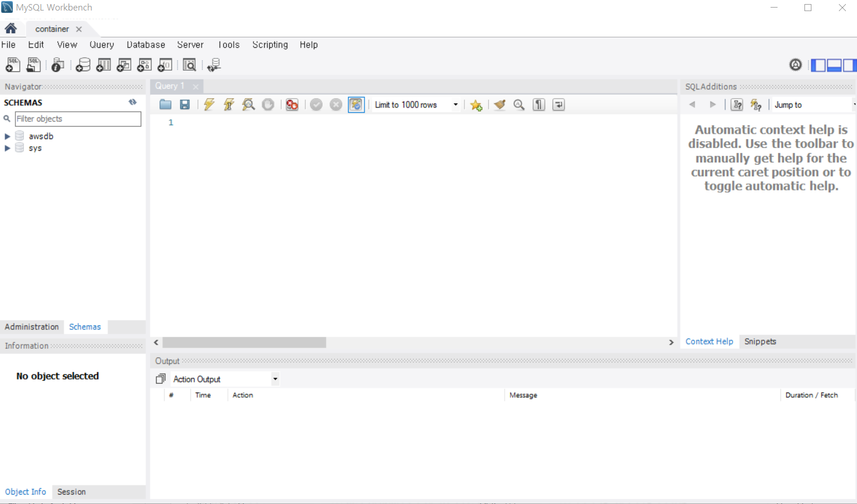Open the Session tab
This screenshot has height=504, width=857.
tap(71, 492)
